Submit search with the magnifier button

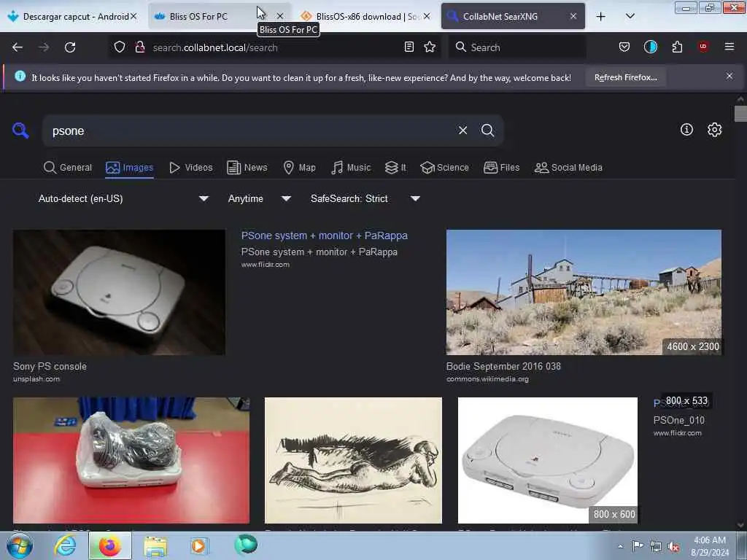click(x=487, y=131)
